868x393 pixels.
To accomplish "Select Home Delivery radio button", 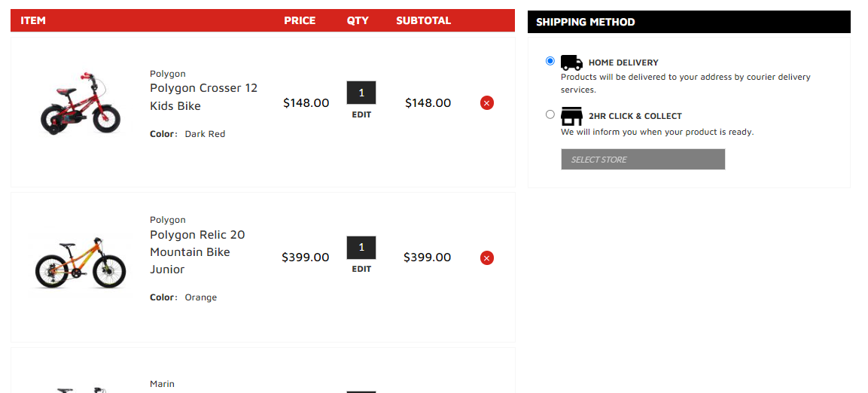I will [x=550, y=61].
